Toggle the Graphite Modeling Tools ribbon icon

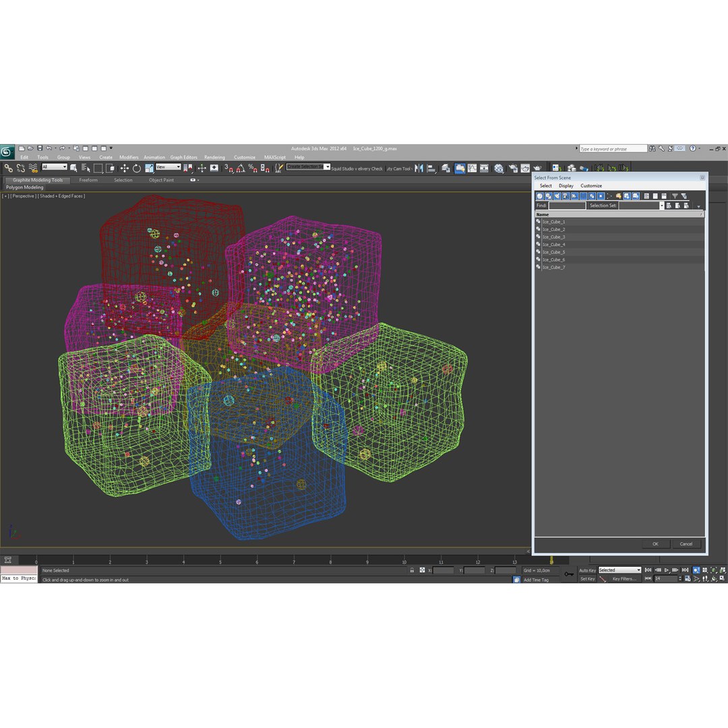tap(460, 168)
